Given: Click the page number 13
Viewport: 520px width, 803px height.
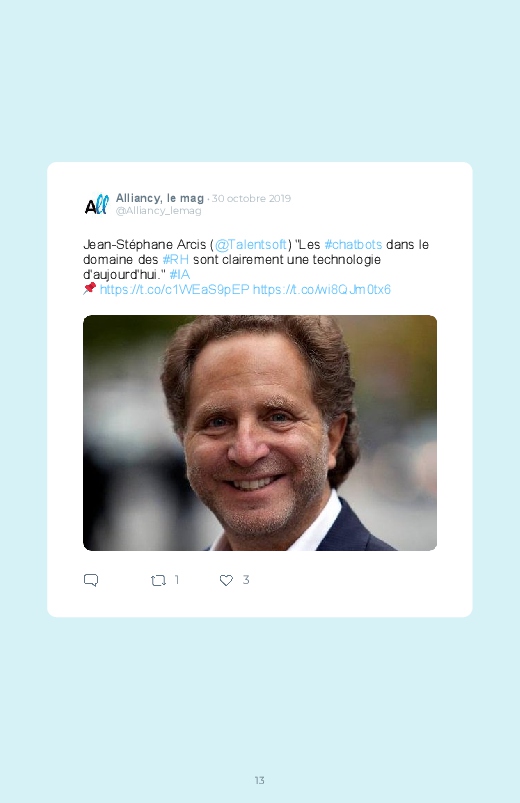Looking at the screenshot, I should (260, 780).
